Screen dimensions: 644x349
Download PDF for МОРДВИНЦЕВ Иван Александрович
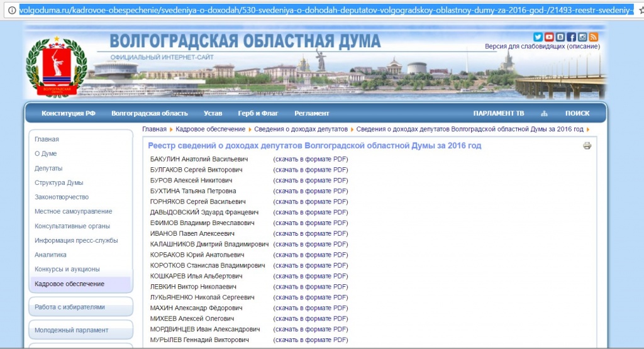tap(311, 330)
